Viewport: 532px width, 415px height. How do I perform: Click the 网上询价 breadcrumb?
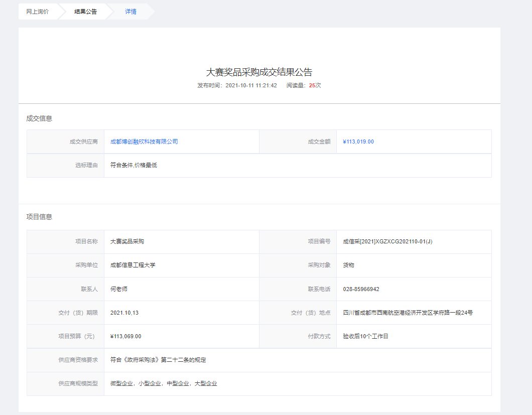tap(38, 12)
